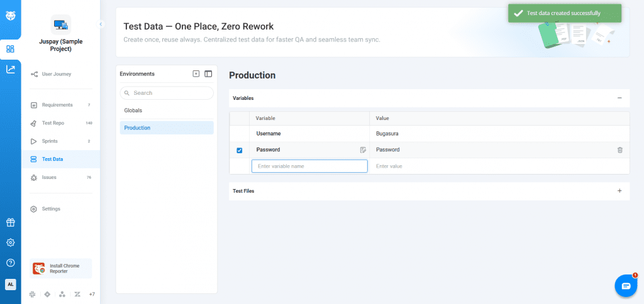The height and width of the screenshot is (304, 644).
Task: Click the analytics chart icon in rail
Action: tap(10, 69)
